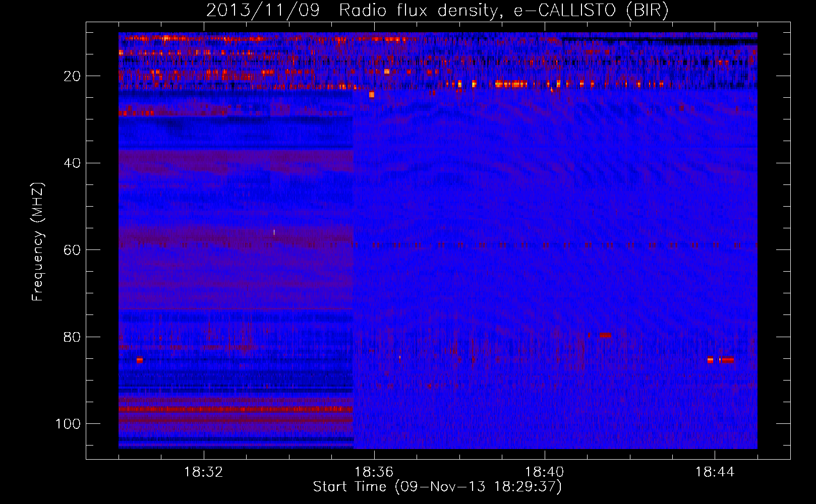Image resolution: width=816 pixels, height=504 pixels.
Task: Click the 60 frequency tick label
Action: (72, 250)
